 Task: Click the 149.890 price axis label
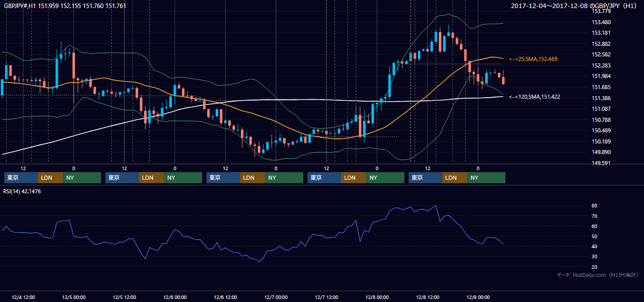(x=601, y=152)
